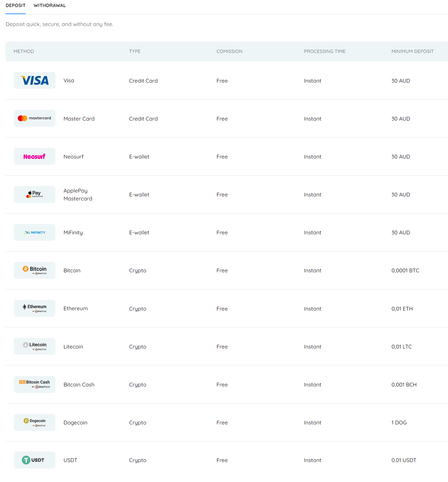This screenshot has height=482, width=448.
Task: Click the Dogecoin logo
Action: pos(35,422)
